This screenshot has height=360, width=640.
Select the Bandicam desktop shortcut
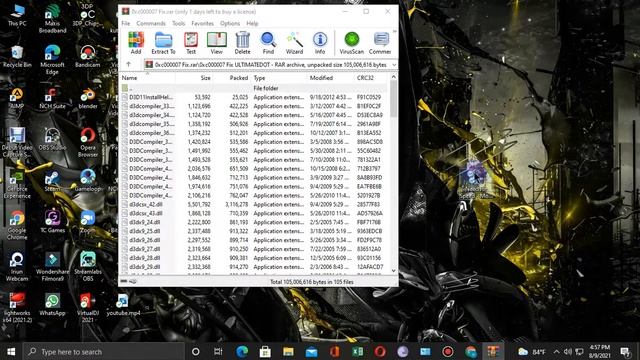click(87, 57)
